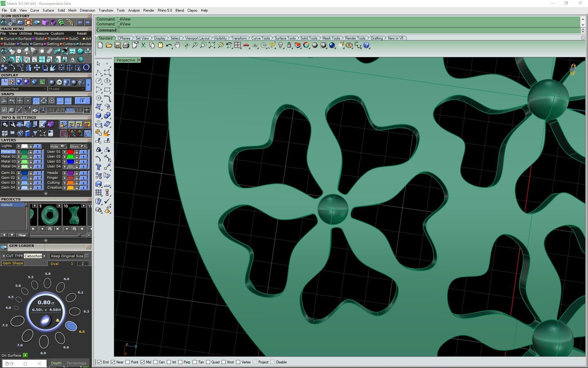Enable the Point osnap checkbox

tap(128, 362)
